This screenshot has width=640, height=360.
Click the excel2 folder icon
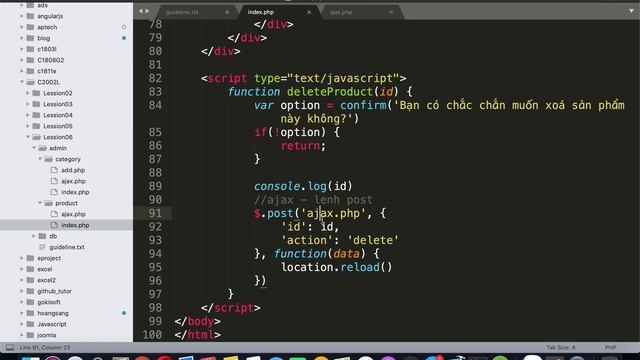tap(30, 280)
